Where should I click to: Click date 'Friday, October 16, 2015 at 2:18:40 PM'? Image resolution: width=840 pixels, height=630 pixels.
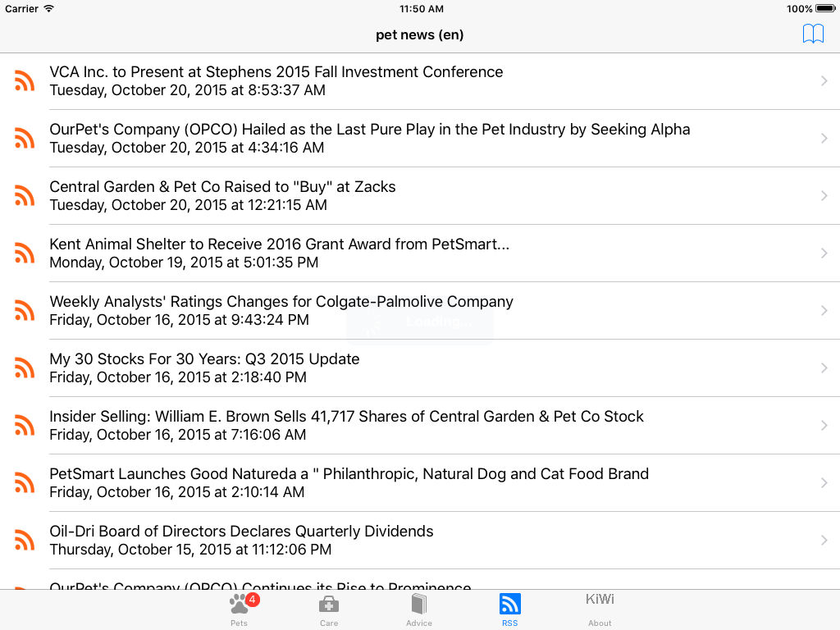tap(178, 377)
